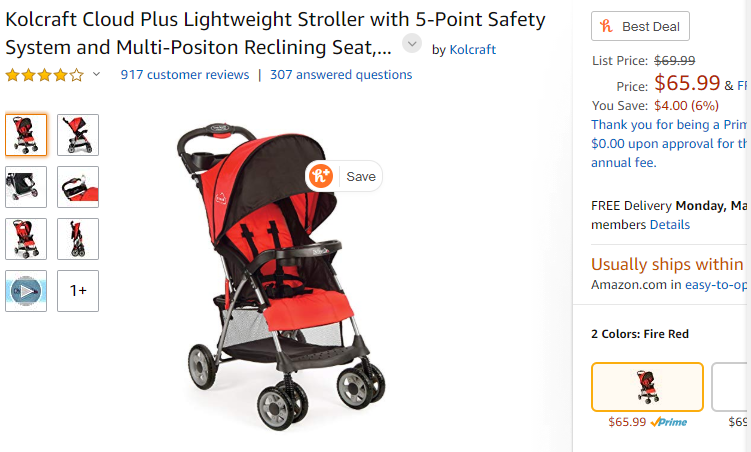
Task: View the side-profile stroller thumbnail
Action: point(78,135)
